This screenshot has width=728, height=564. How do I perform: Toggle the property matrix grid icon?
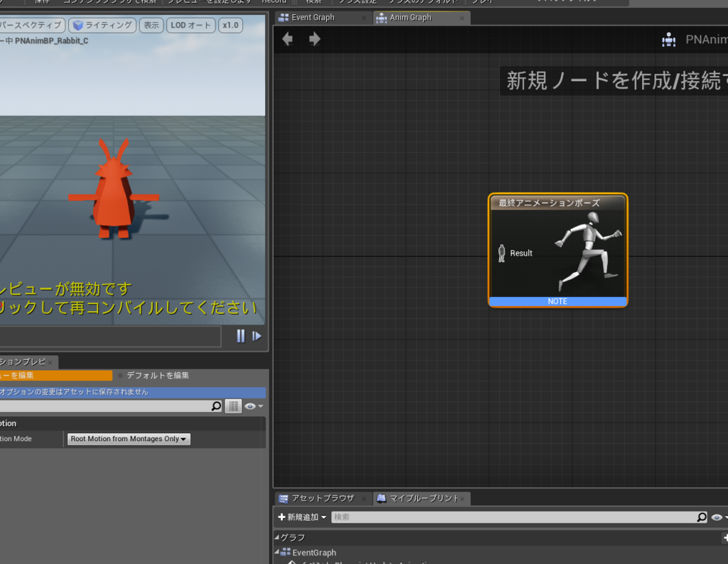click(x=233, y=406)
